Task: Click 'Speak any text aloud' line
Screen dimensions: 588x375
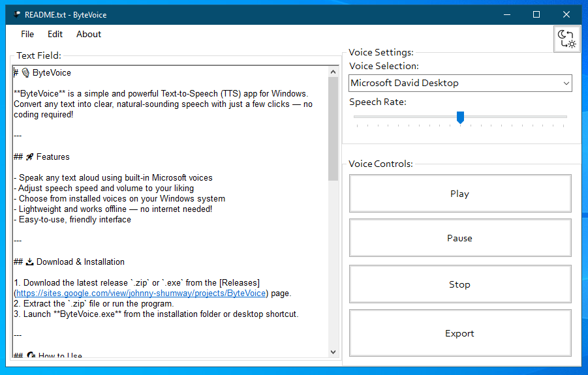Action: coord(113,178)
